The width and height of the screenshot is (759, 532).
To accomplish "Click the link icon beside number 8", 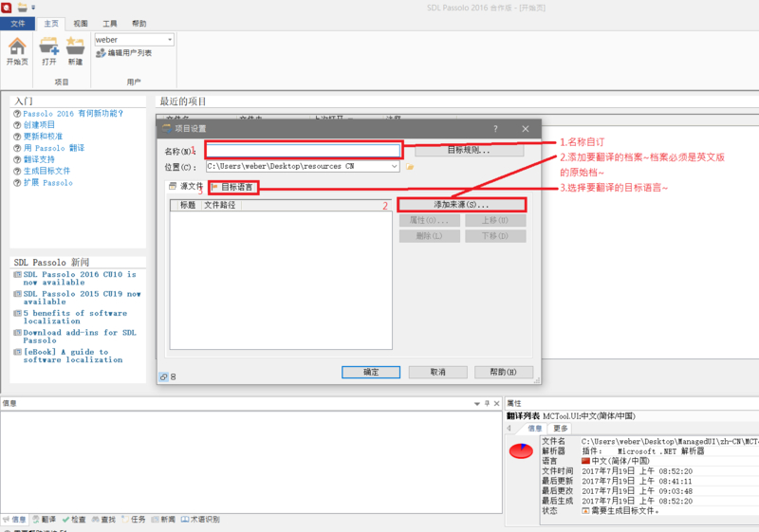I will 163,376.
